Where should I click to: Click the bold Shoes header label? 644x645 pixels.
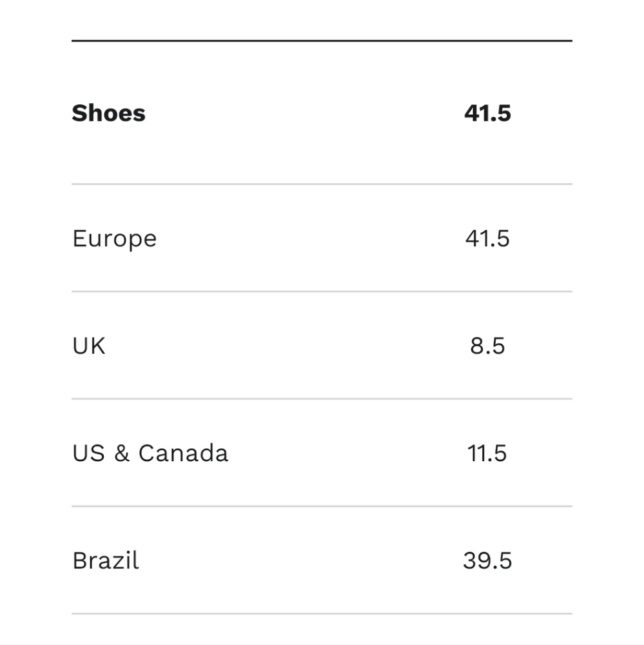coord(108,114)
